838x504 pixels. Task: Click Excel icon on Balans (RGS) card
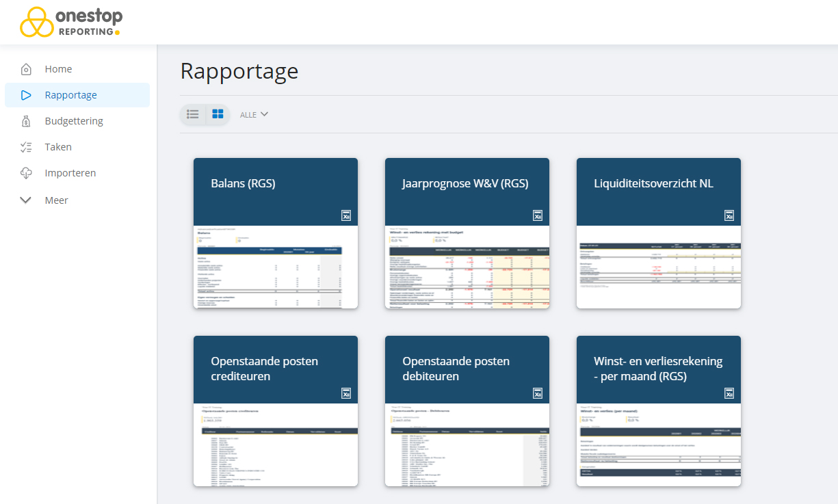tap(346, 215)
